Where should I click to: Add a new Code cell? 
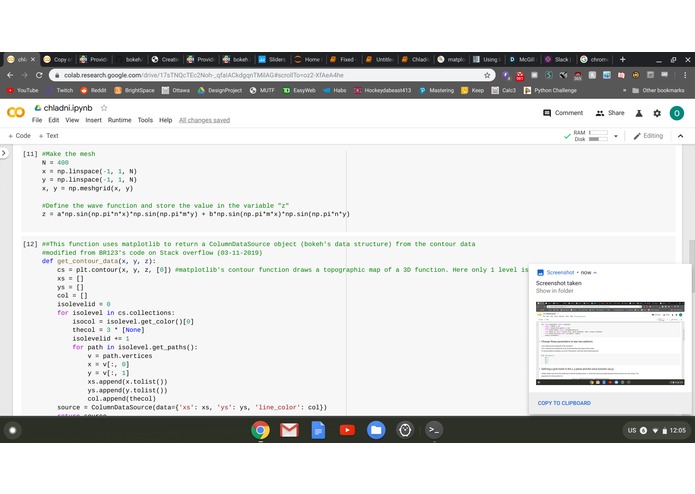pyautogui.click(x=20, y=136)
